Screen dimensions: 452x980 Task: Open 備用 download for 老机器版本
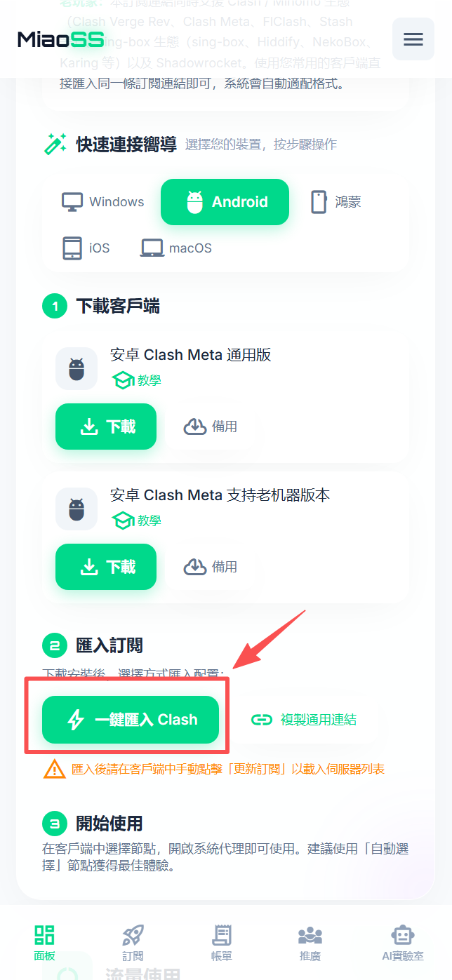[x=211, y=567]
